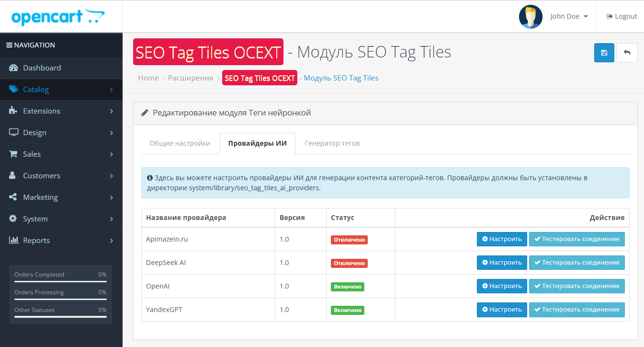This screenshot has height=347, width=644.
Task: Click the back arrow icon button
Action: 627,53
